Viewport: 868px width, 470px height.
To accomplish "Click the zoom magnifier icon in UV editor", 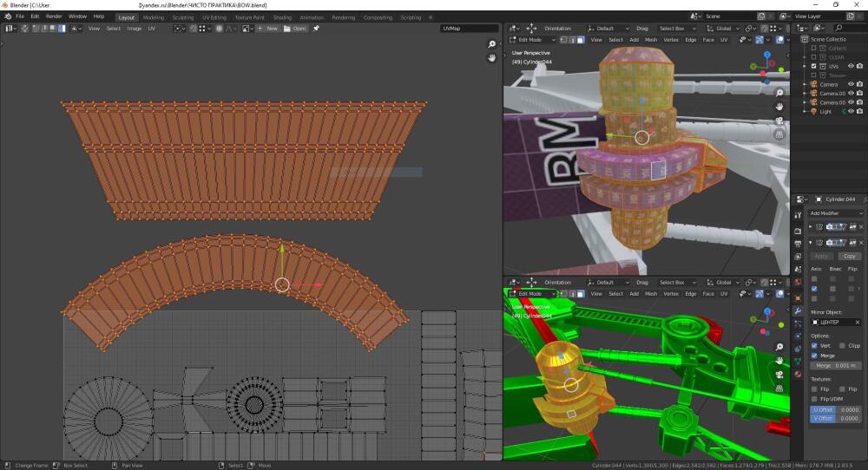I will pyautogui.click(x=491, y=44).
